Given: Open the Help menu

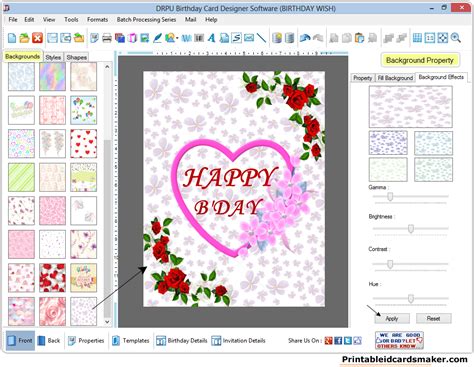Looking at the screenshot, I should click(x=211, y=20).
